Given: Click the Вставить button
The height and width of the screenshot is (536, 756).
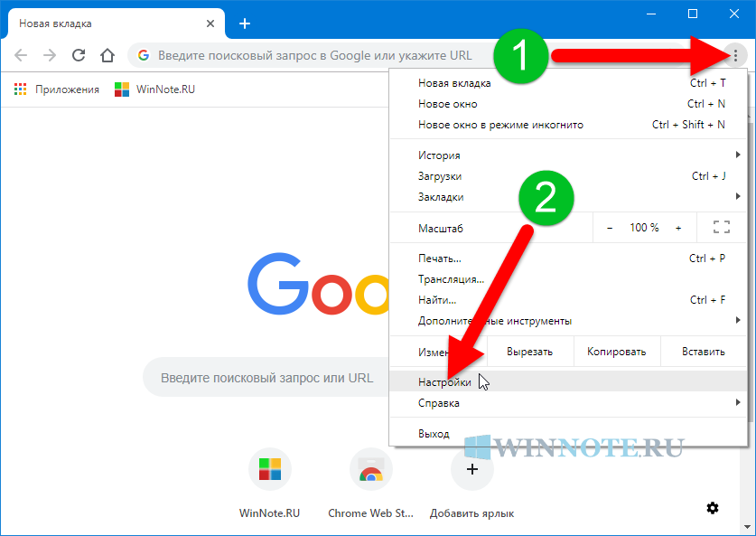Looking at the screenshot, I should click(704, 352).
